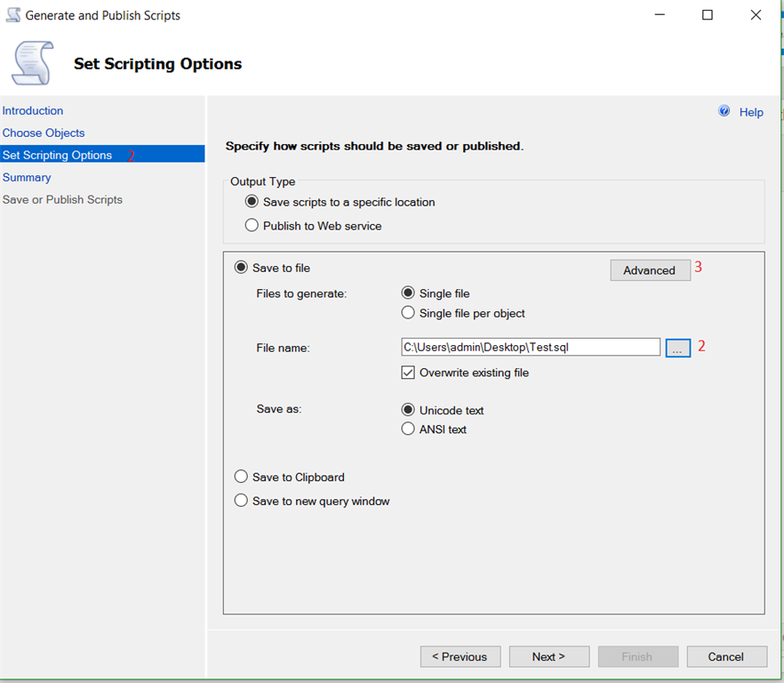Click the scroll icon in wizard header

[32, 64]
